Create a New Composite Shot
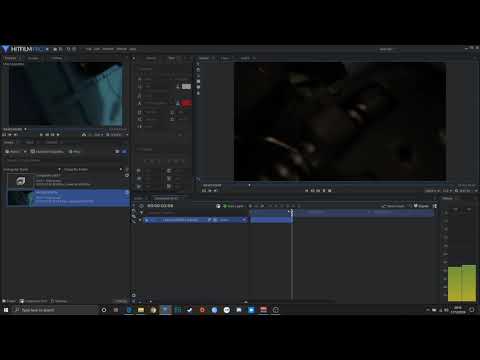Image resolution: width=480 pixels, height=360 pixels. (x=47, y=152)
